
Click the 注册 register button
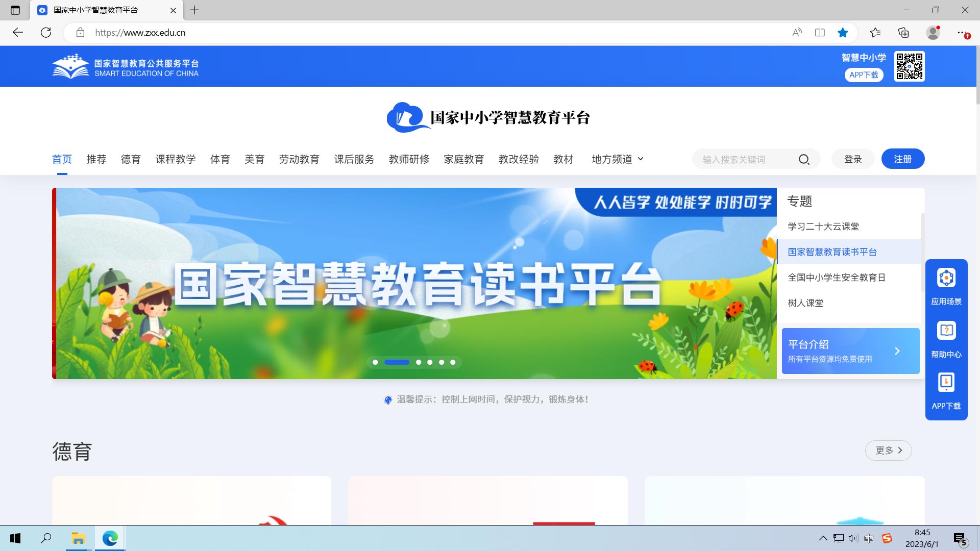point(902,159)
